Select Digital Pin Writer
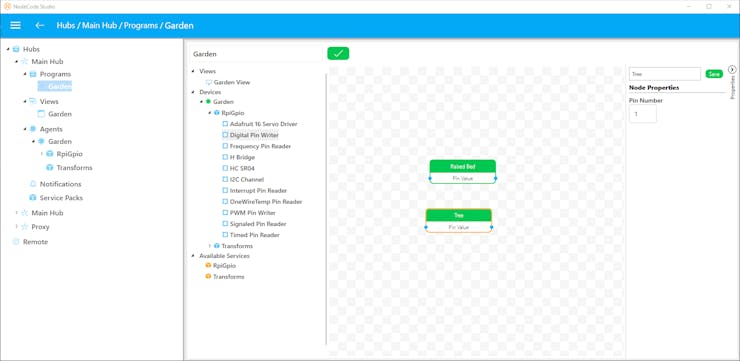Image resolution: width=740 pixels, height=361 pixels. pyautogui.click(x=254, y=135)
